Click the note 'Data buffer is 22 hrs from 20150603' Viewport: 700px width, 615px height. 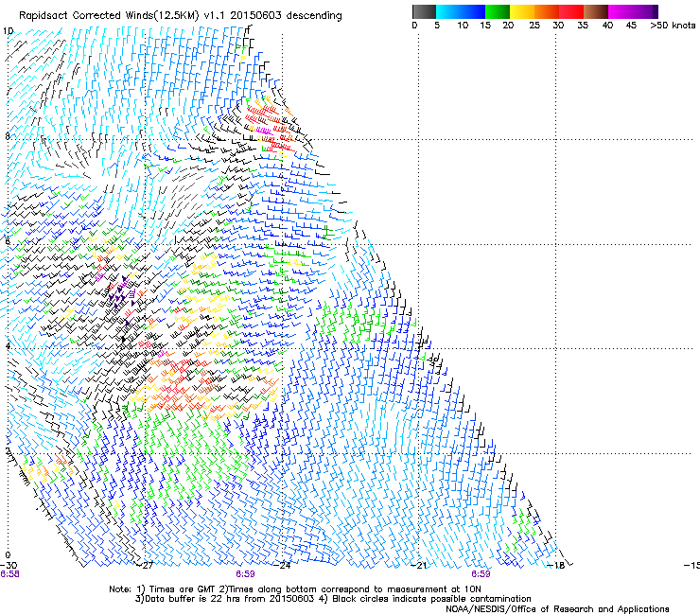click(x=229, y=599)
